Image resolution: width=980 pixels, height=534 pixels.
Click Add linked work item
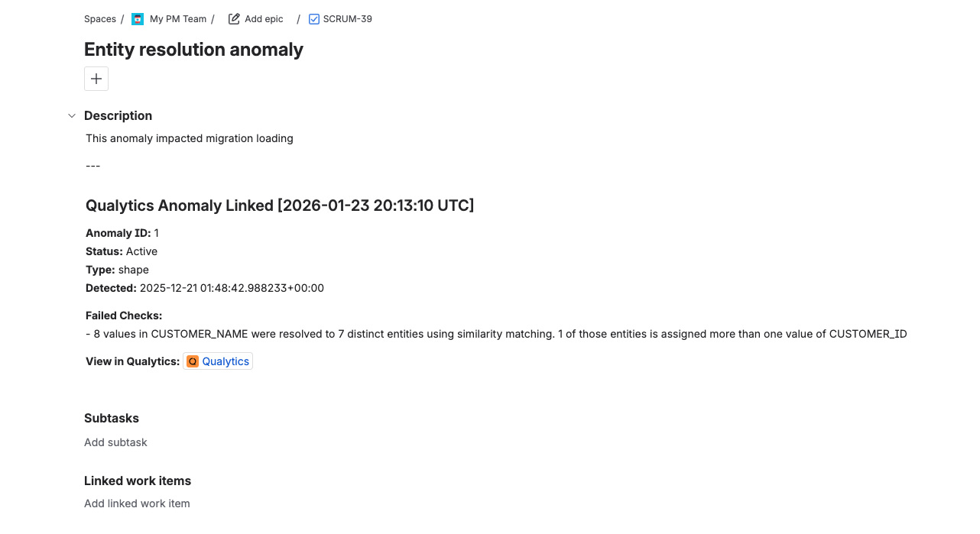pyautogui.click(x=137, y=503)
